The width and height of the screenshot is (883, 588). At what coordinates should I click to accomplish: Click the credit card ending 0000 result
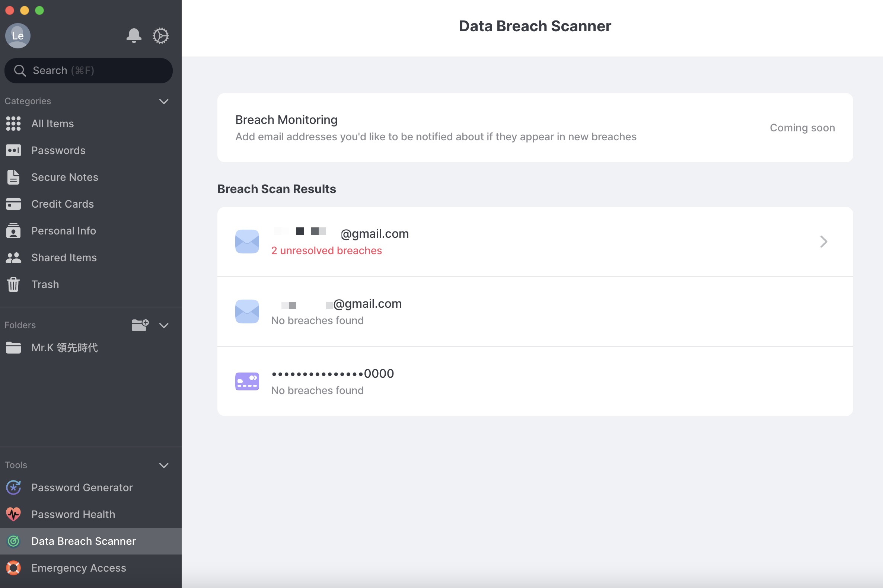pos(535,381)
